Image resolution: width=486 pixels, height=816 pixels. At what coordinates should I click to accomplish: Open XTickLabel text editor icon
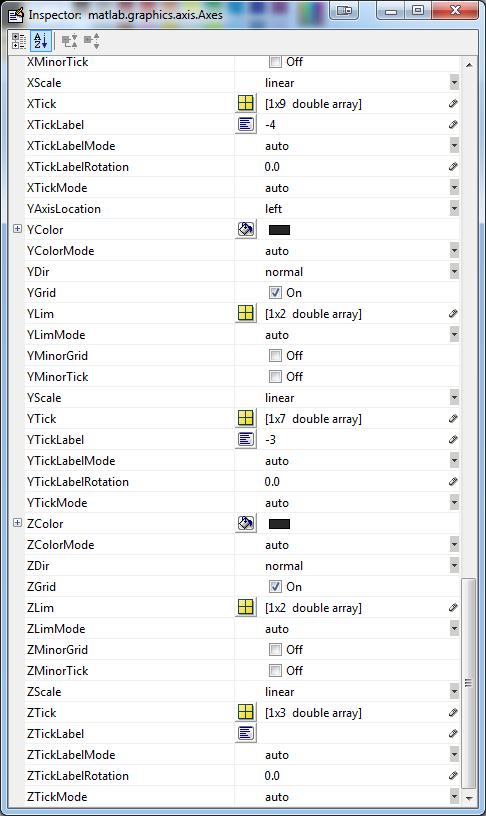click(246, 124)
